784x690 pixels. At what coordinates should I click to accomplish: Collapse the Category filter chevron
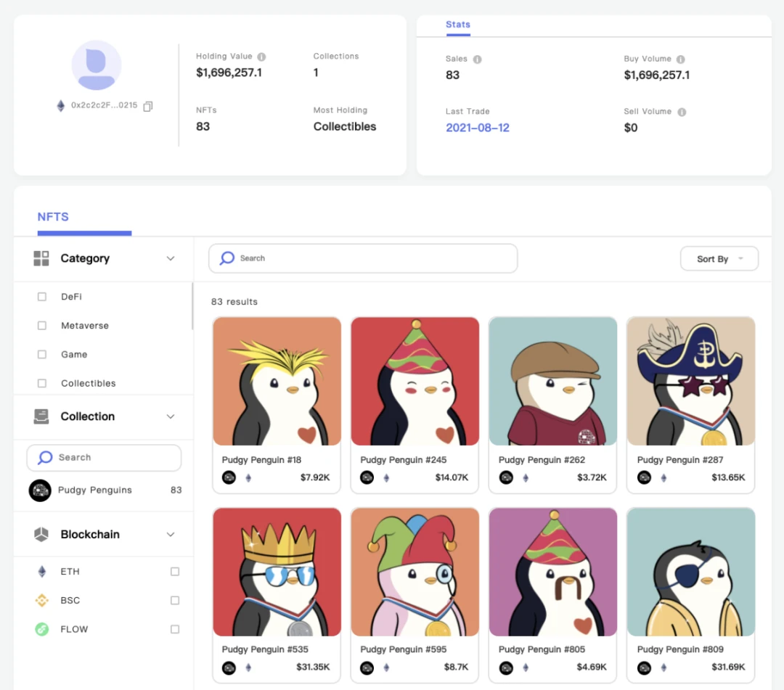(x=171, y=258)
